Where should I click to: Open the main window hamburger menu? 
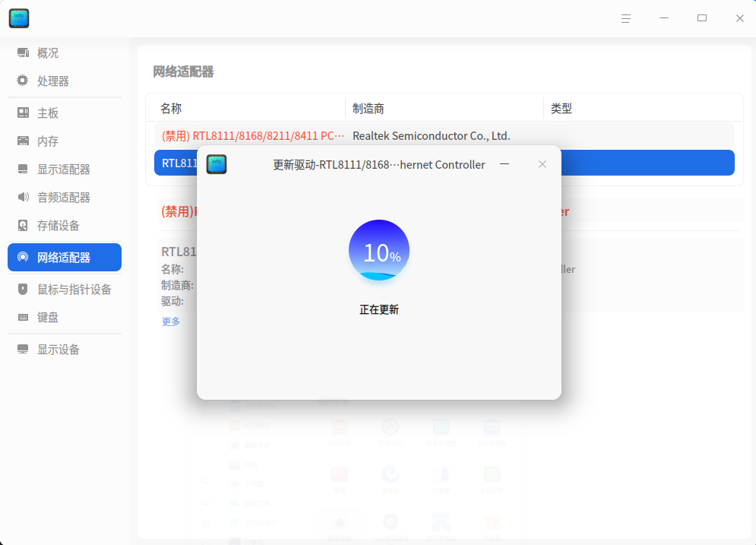click(x=626, y=18)
